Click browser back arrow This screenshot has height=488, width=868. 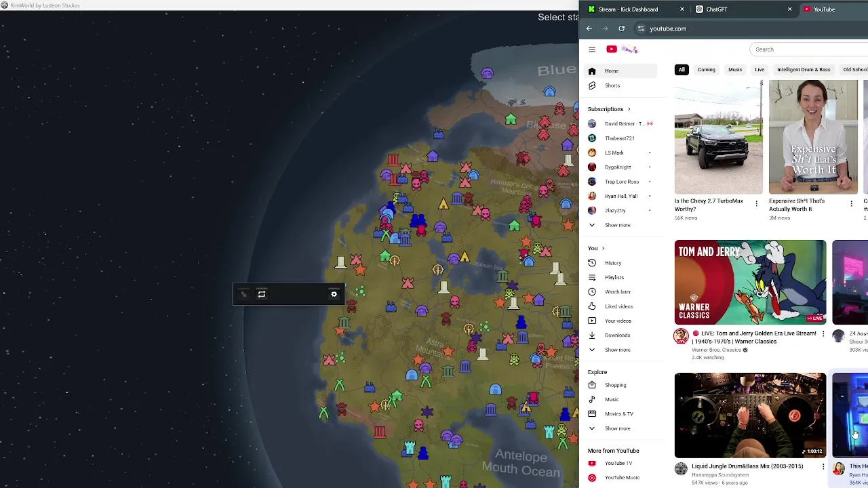click(x=589, y=28)
